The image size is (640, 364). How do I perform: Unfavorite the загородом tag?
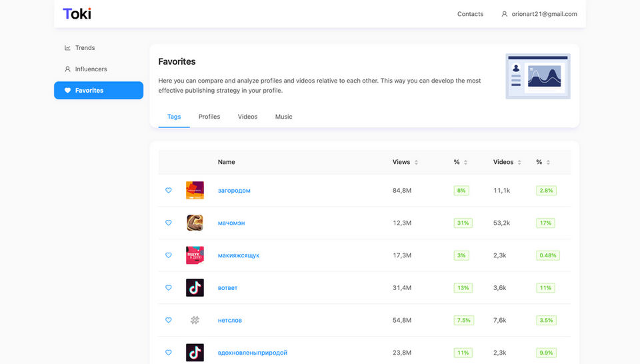[x=168, y=190]
